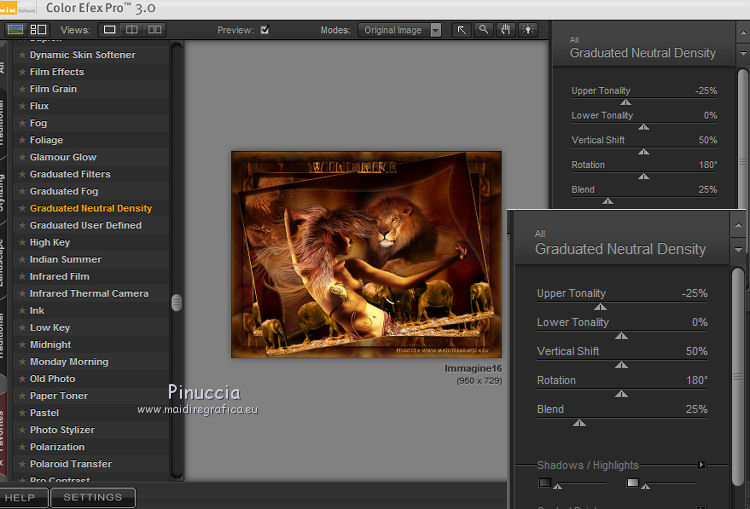Open the SETTINGS button
The width and height of the screenshot is (750, 509).
pos(93,497)
